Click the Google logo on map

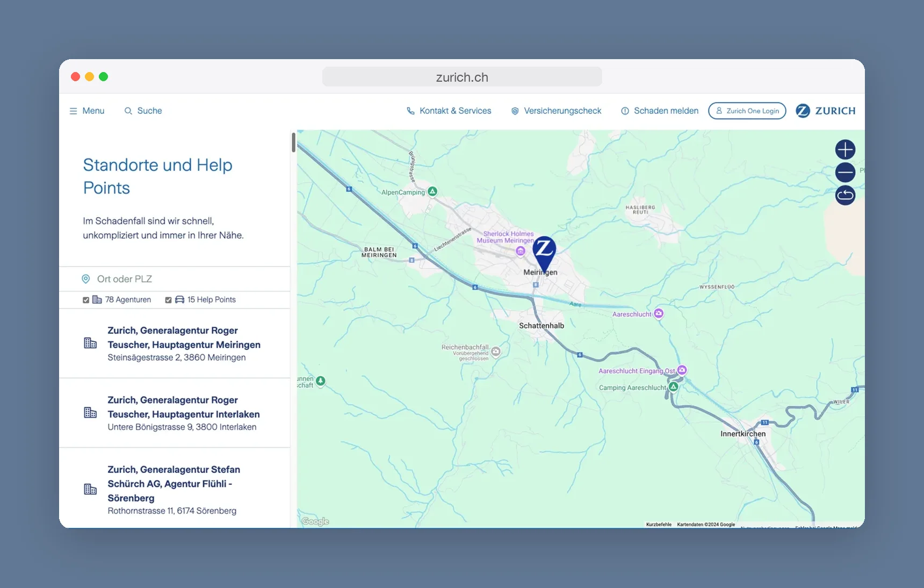(x=315, y=521)
